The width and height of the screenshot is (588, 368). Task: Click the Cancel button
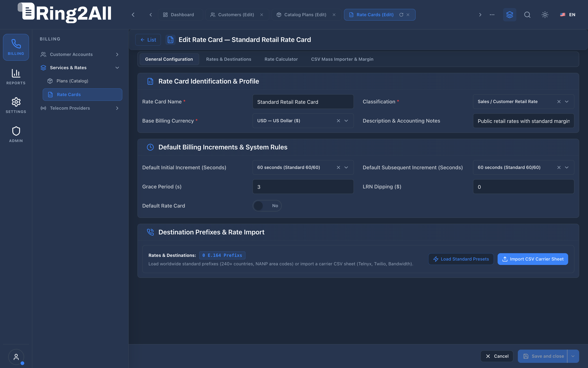coord(497,356)
